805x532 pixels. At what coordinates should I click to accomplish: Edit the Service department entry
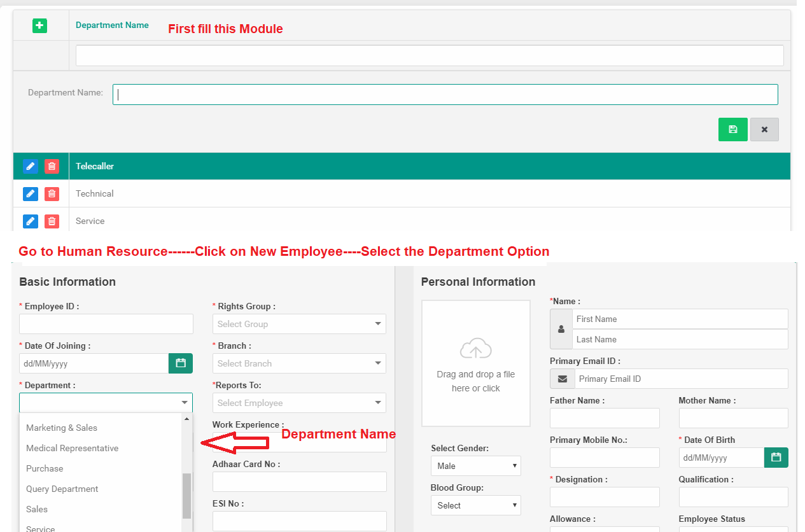coord(30,221)
